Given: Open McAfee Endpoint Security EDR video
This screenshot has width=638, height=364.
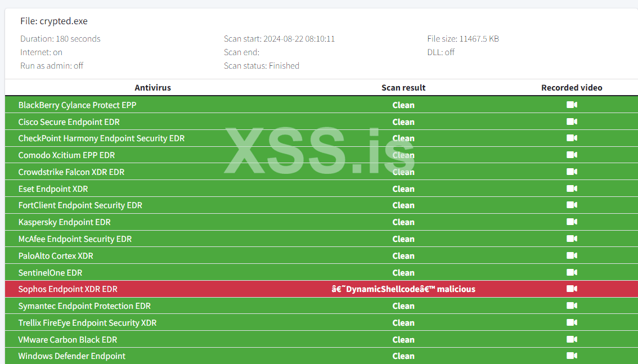Looking at the screenshot, I should [x=572, y=239].
